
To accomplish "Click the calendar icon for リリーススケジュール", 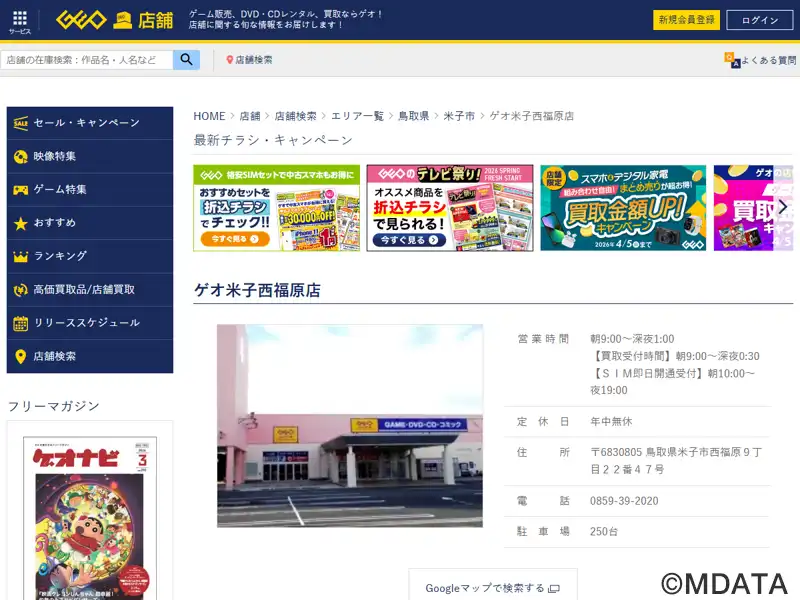I will (x=20, y=323).
